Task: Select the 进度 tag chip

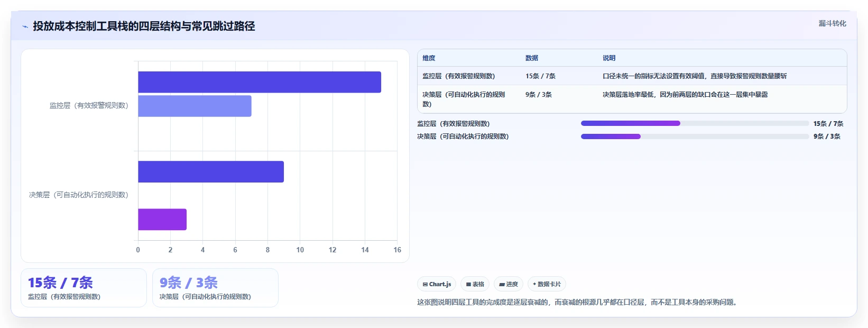Action: click(x=509, y=284)
